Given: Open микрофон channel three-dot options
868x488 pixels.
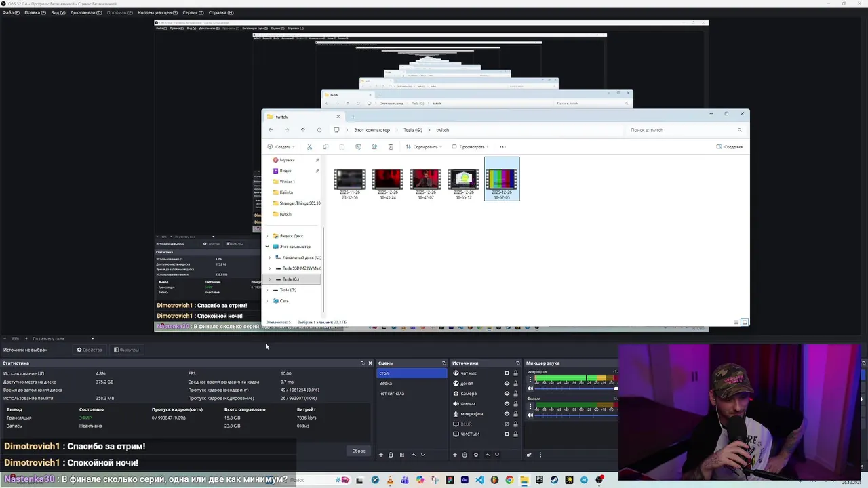Looking at the screenshot, I should point(530,380).
